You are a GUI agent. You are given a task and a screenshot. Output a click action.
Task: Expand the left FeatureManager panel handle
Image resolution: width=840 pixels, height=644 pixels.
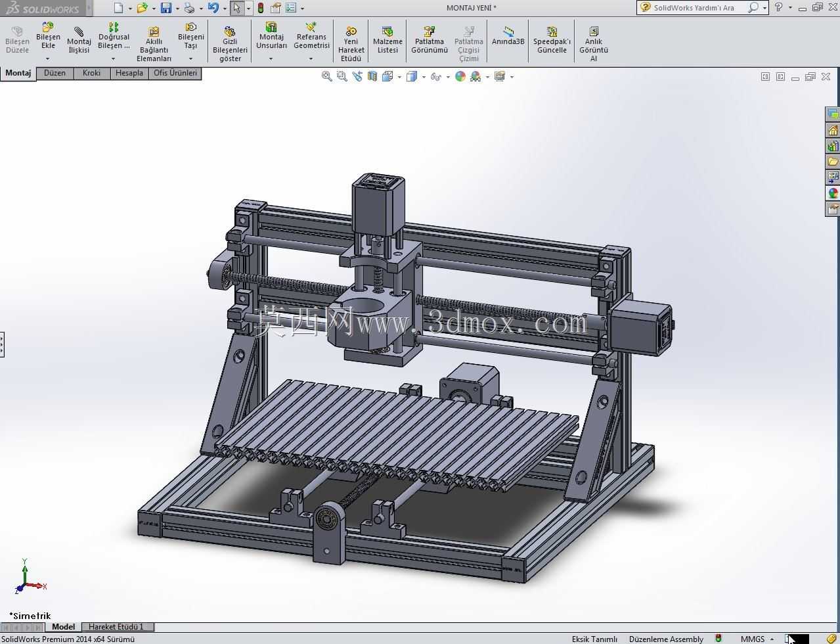coord(2,344)
